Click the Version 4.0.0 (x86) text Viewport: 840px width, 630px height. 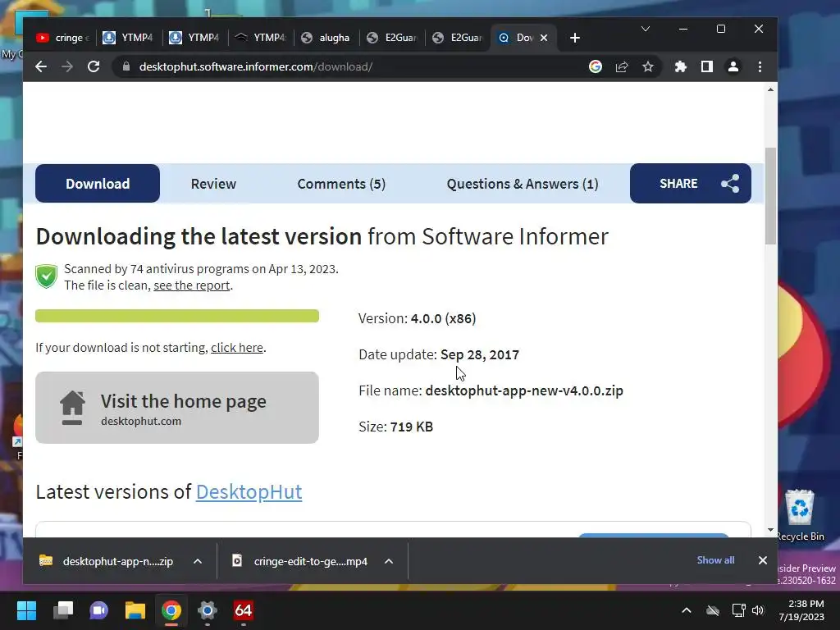(418, 319)
